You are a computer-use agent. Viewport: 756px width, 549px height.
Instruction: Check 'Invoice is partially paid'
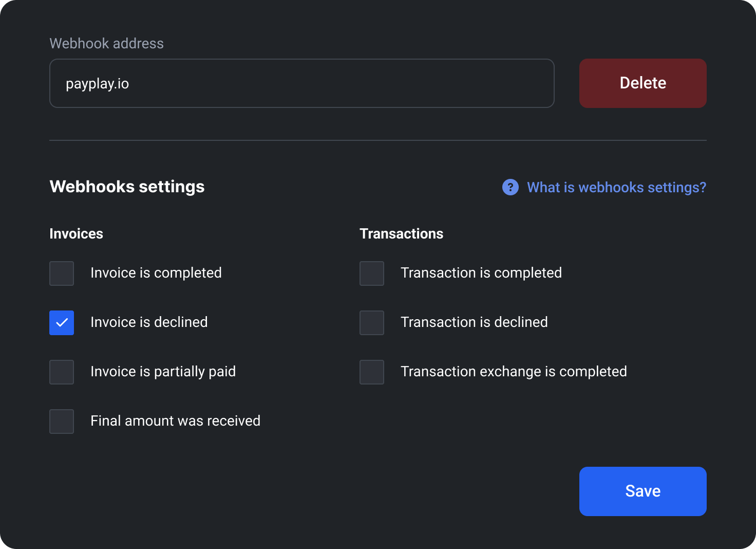click(x=61, y=372)
